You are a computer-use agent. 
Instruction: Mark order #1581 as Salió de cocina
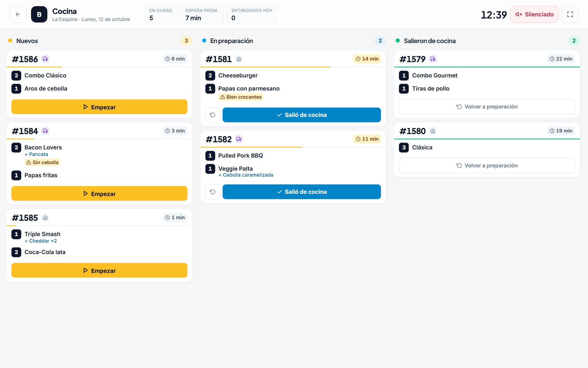tap(302, 115)
